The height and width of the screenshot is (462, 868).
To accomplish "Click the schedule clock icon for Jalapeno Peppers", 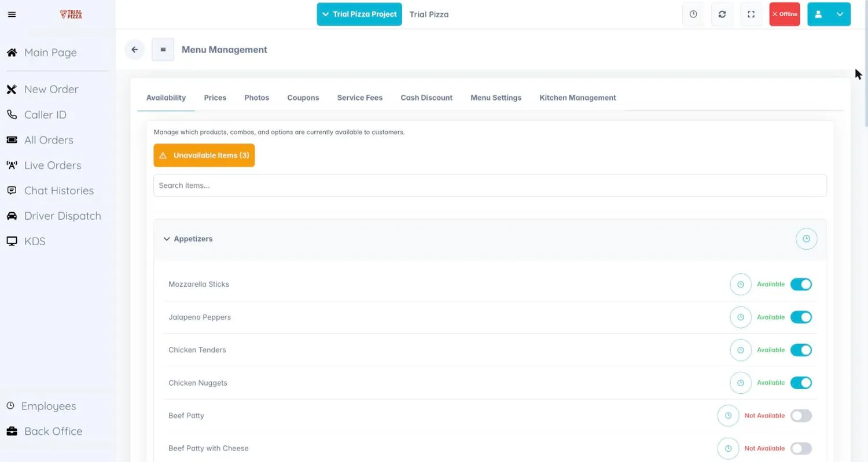I will pos(741,317).
